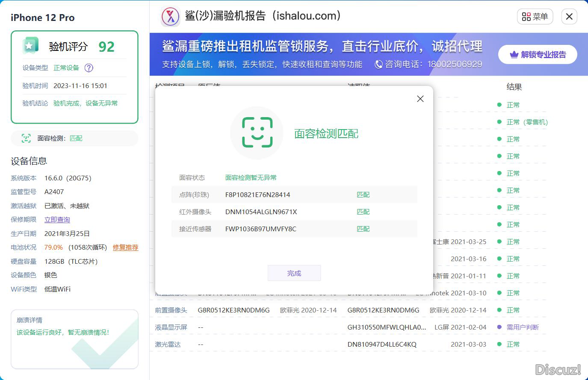Click the 正常 (零售机) result

tap(527, 122)
